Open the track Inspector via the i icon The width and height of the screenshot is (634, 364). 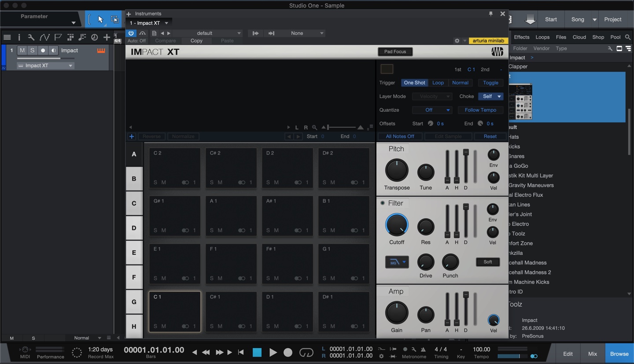pos(19,37)
